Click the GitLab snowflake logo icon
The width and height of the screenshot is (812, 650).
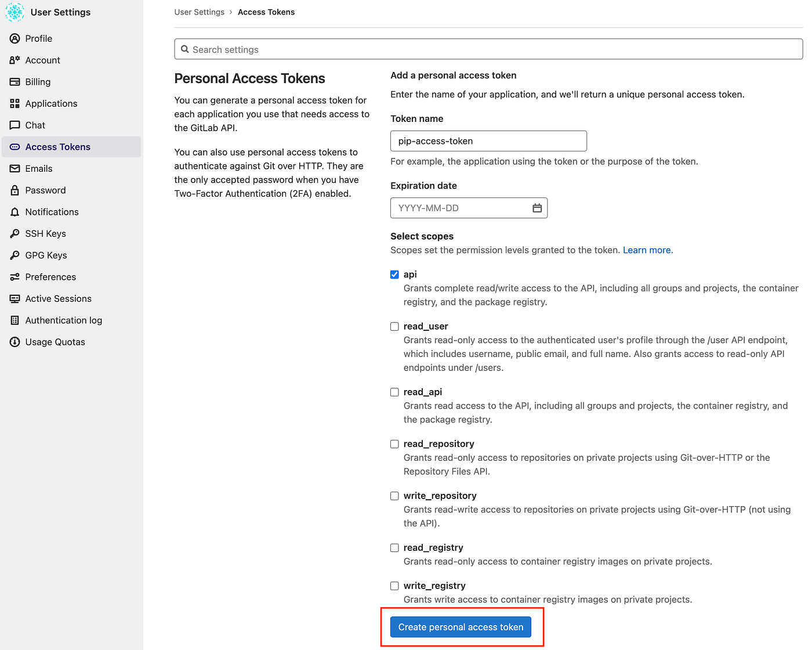pyautogui.click(x=14, y=12)
